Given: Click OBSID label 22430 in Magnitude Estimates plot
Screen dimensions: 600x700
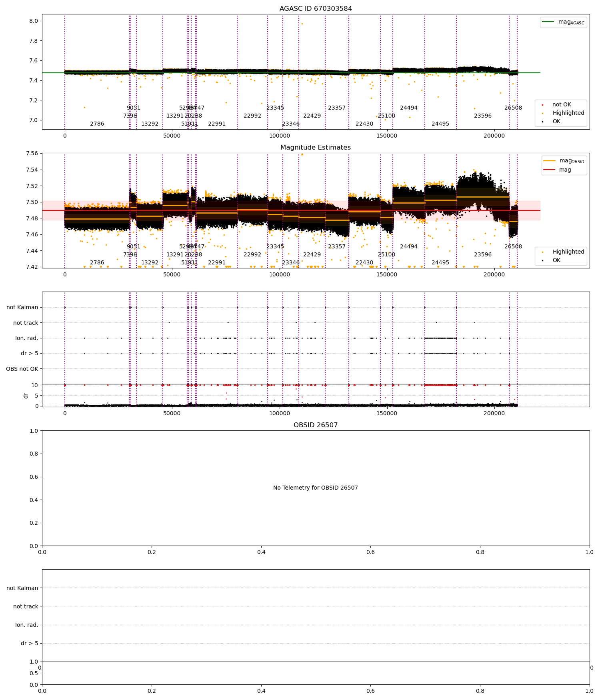Looking at the screenshot, I should [364, 263].
